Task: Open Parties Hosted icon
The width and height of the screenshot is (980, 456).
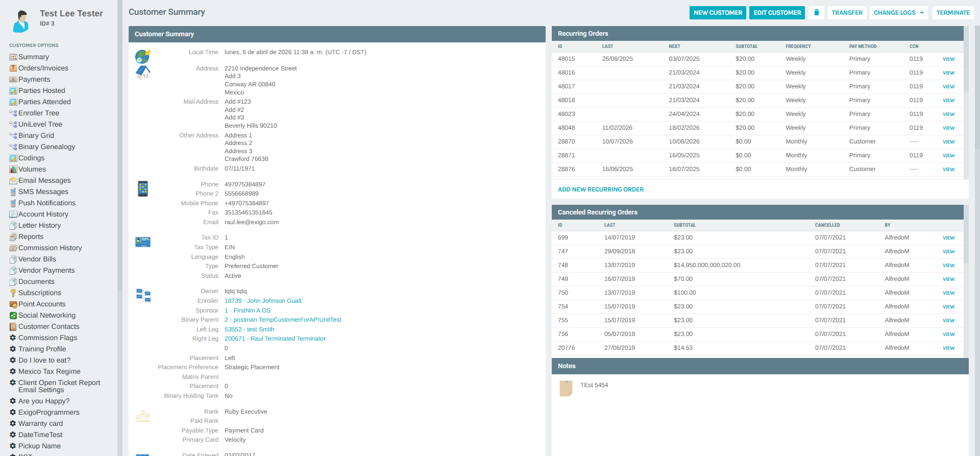Action: pos(13,91)
